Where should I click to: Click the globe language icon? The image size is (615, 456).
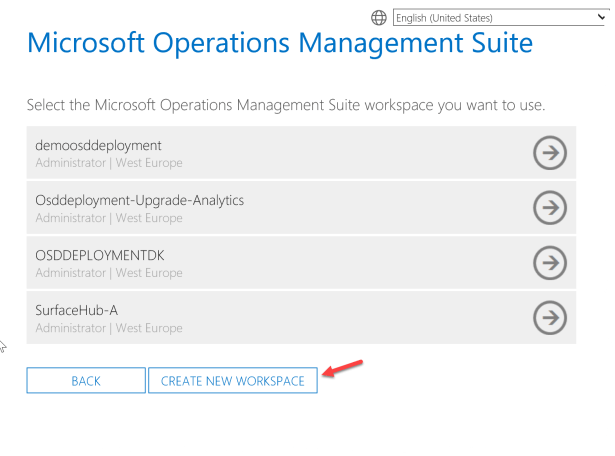[x=379, y=17]
